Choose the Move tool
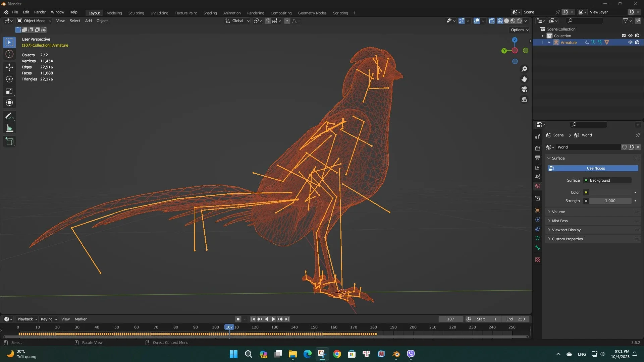 pyautogui.click(x=9, y=67)
